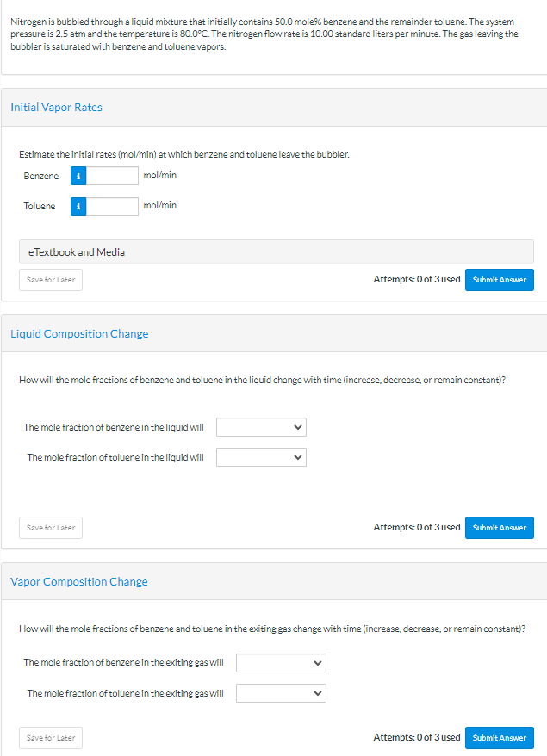The width and height of the screenshot is (547, 756).
Task: Click the Attempts counter under Initial Vapor Rates
Action: pos(416,280)
